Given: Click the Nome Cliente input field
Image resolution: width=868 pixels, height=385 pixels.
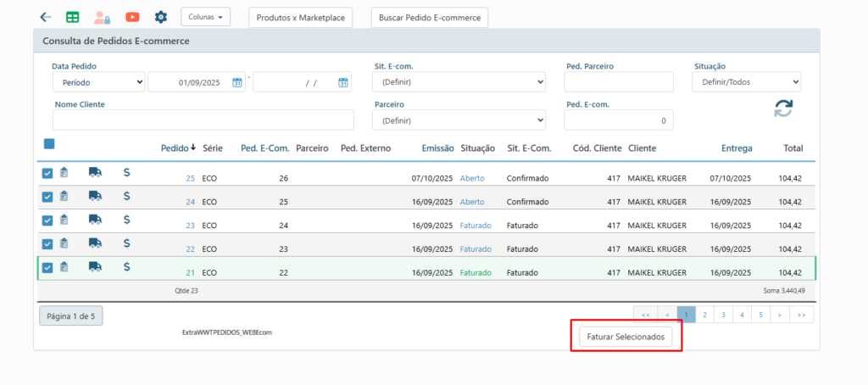Looking at the screenshot, I should pyautogui.click(x=203, y=120).
